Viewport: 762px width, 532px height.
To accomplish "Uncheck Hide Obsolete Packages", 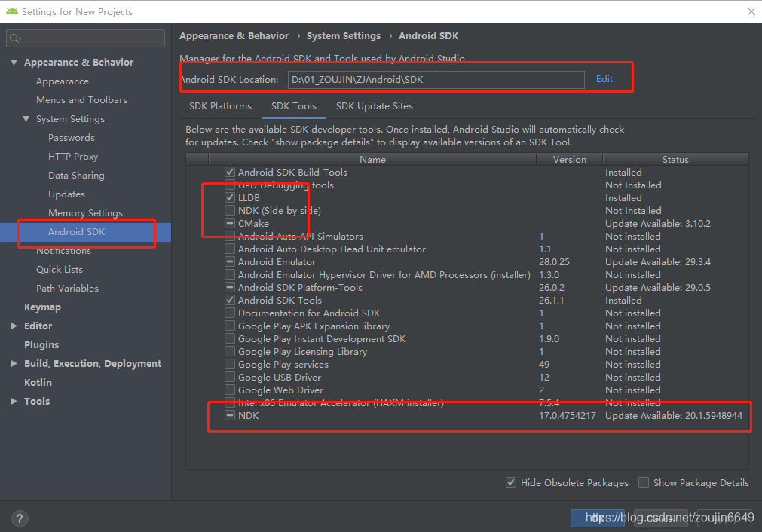I will (511, 482).
